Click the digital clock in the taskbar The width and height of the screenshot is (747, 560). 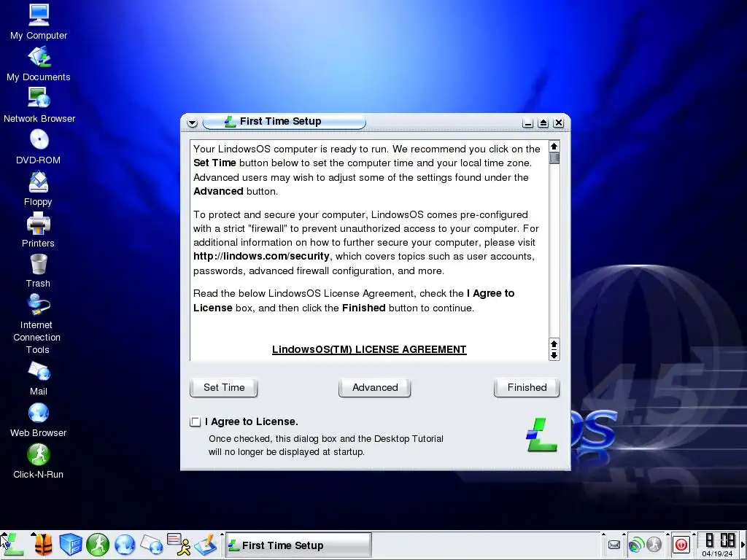click(720, 540)
